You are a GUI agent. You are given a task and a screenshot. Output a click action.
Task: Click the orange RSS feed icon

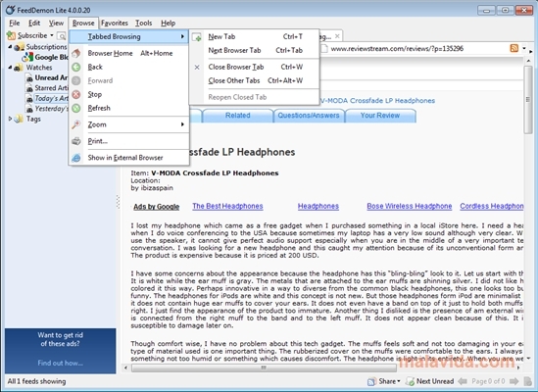[514, 48]
